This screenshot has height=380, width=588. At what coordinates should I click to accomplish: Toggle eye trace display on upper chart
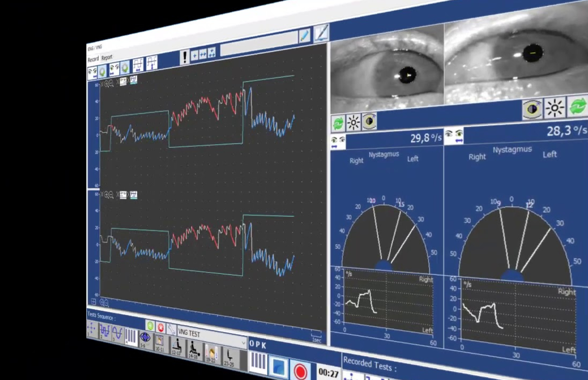pyautogui.click(x=123, y=82)
